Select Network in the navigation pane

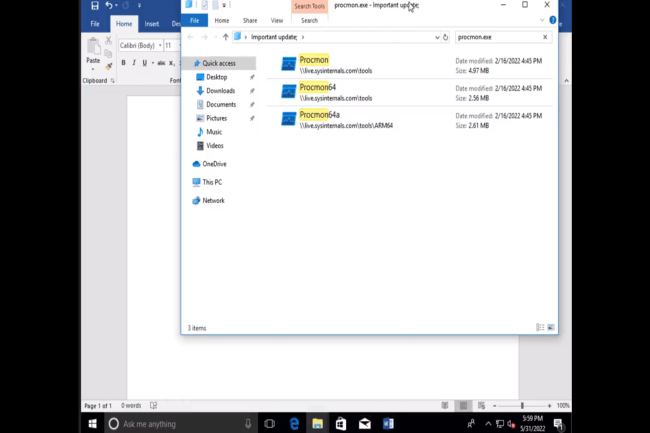point(213,201)
